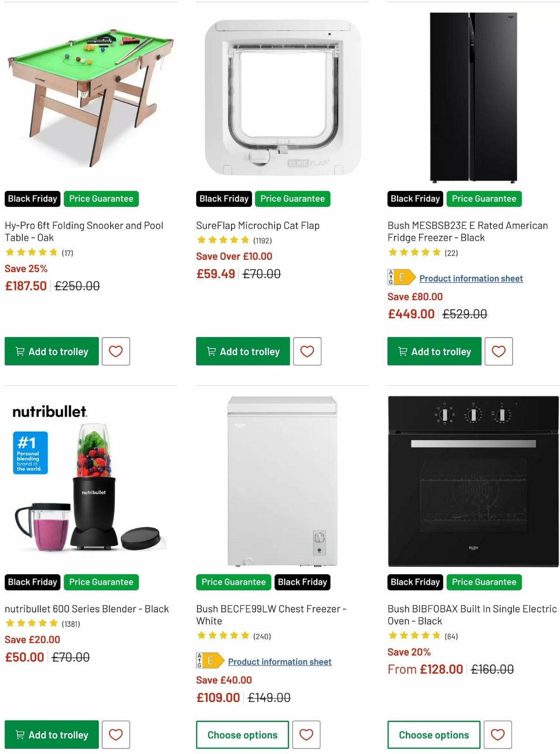Open the Product information sheet for the fridge freezer

point(471,278)
